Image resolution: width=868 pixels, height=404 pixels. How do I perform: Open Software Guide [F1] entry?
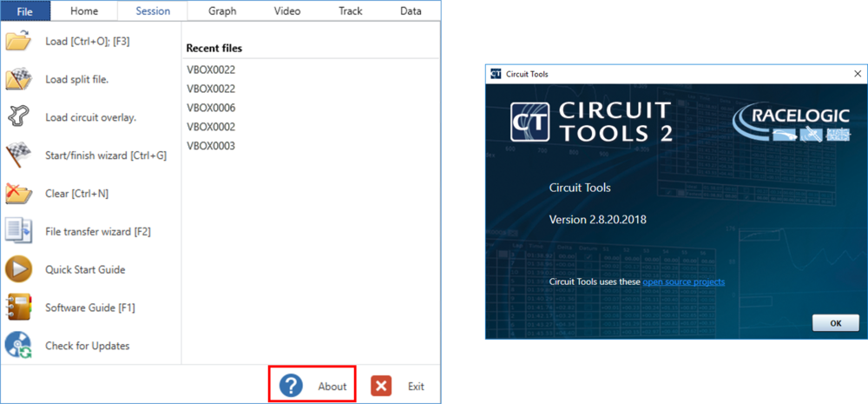coord(90,308)
